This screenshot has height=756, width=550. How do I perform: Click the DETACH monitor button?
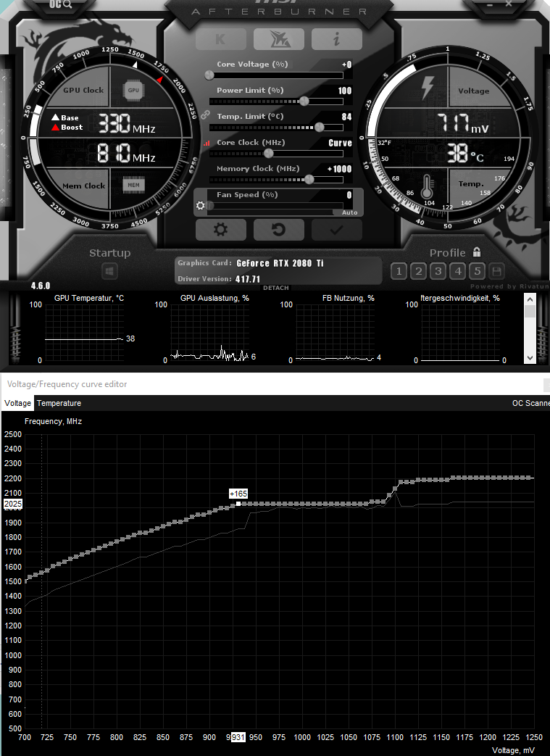coord(275,288)
